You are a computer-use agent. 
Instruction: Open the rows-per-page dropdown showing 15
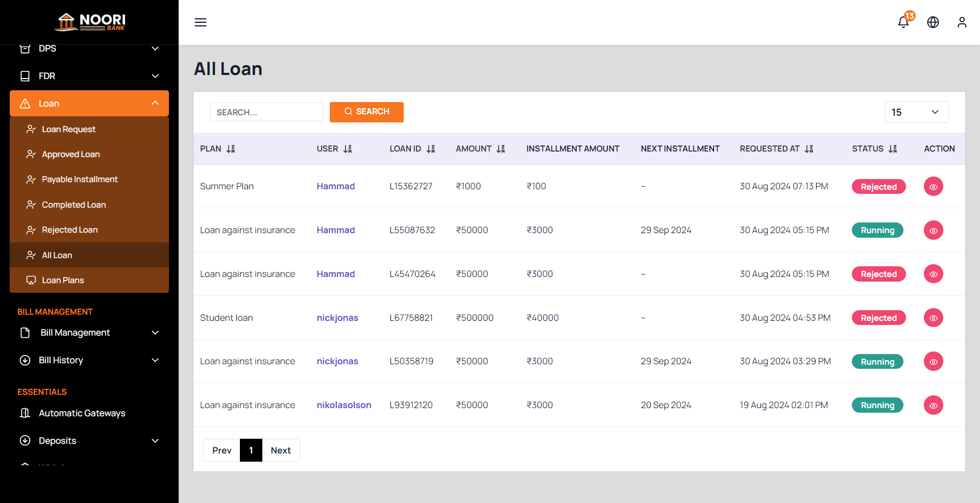916,112
